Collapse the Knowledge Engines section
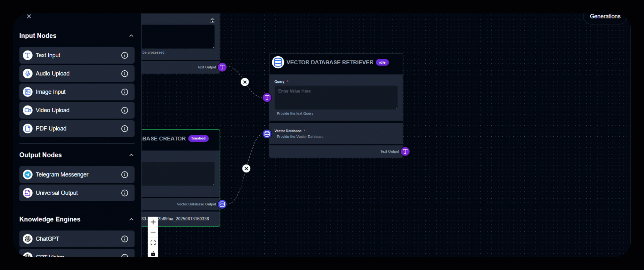This screenshot has height=270, width=644. (131, 219)
